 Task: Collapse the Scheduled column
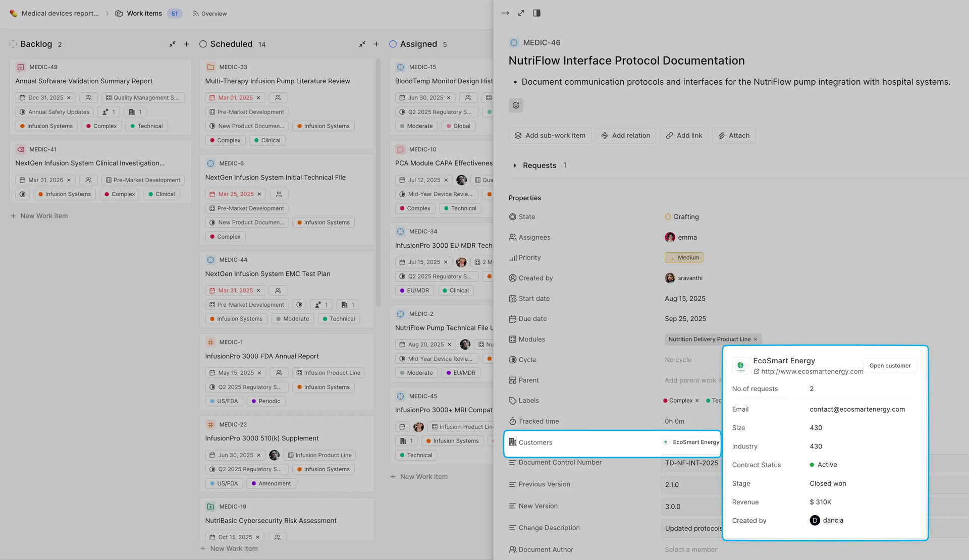point(362,44)
